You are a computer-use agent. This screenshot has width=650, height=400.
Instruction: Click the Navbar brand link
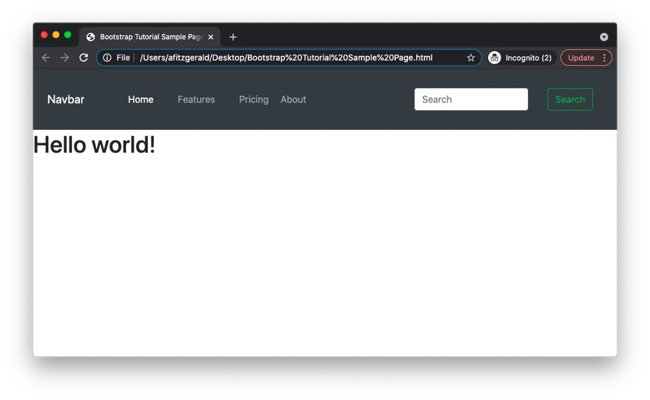point(66,100)
